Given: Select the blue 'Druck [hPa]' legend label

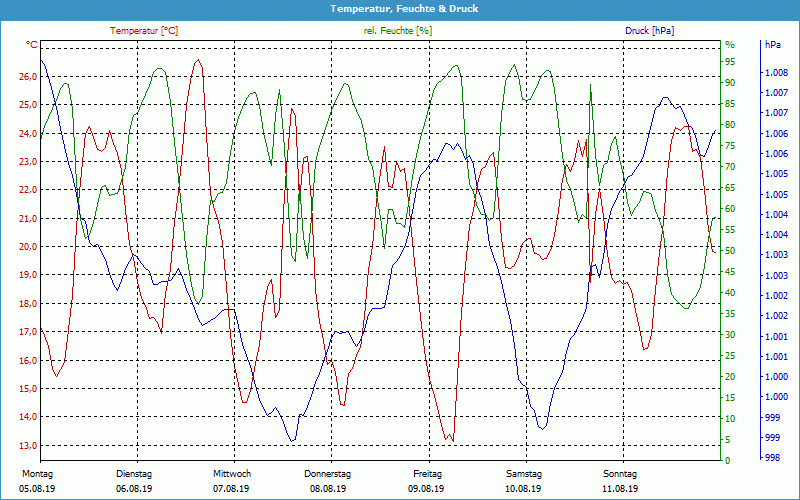Looking at the screenshot, I should [649, 31].
